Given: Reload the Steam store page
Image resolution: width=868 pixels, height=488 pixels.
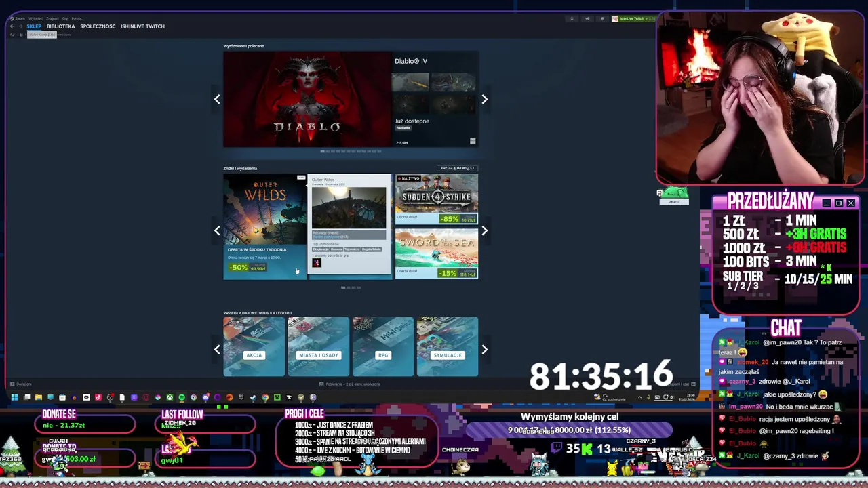Looking at the screenshot, I should coord(12,35).
